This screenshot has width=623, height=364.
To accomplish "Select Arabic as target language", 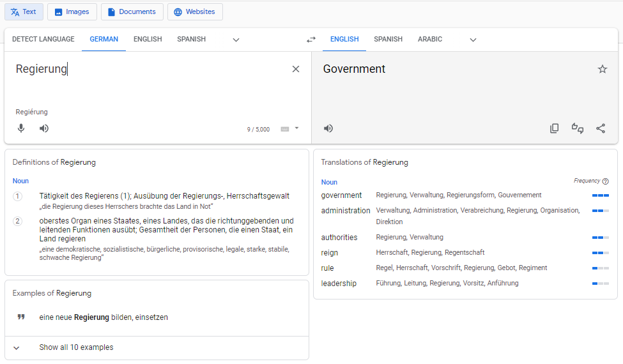I will 430,40.
